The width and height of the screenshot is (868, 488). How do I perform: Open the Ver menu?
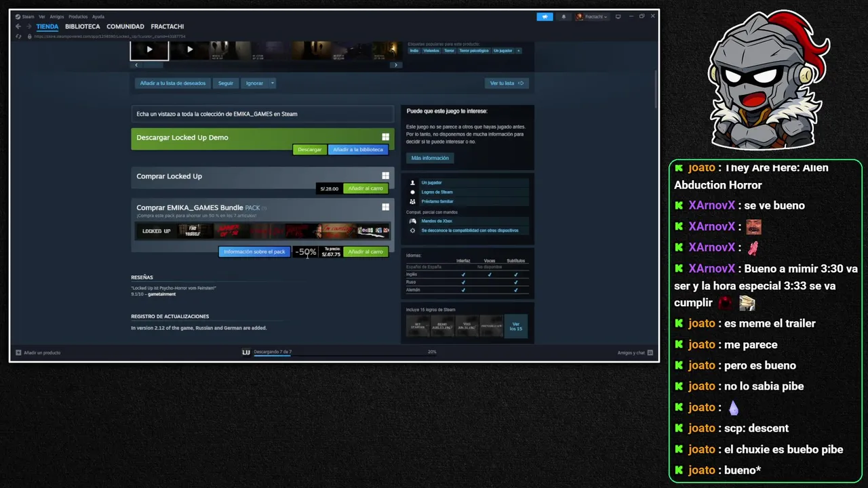(42, 16)
